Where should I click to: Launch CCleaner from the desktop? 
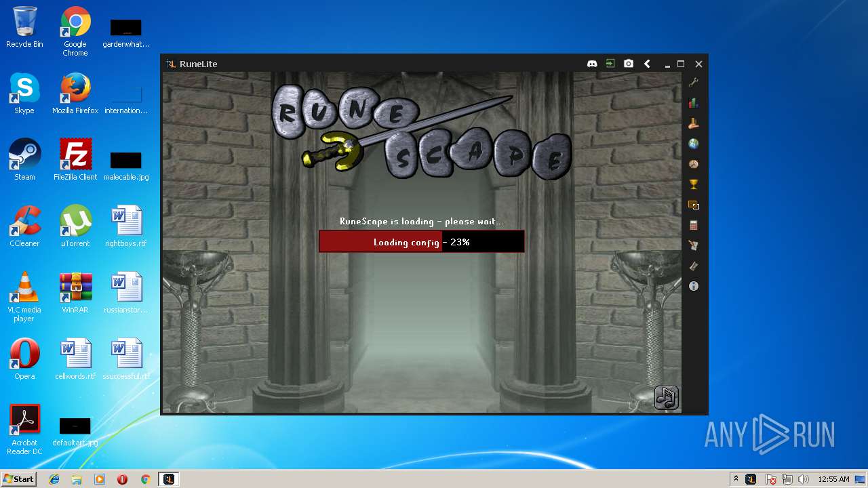pyautogui.click(x=24, y=227)
